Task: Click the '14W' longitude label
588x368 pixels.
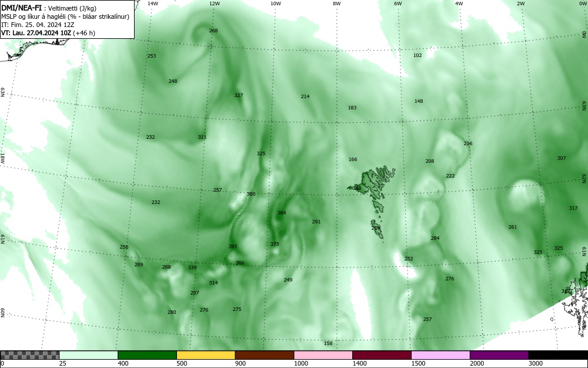Action: coord(153,4)
